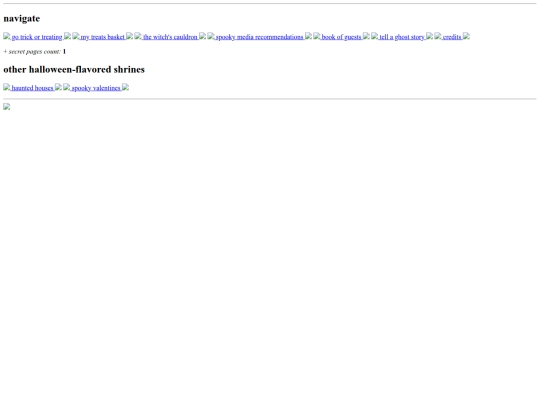Click 'other halloween-flavored shrines' heading
Image resolution: width=540 pixels, height=405 pixels.
coord(74,70)
